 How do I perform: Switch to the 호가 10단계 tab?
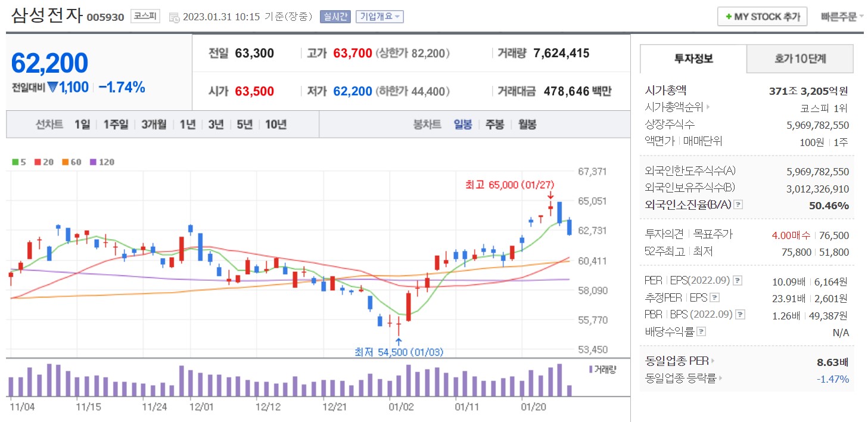(799, 59)
